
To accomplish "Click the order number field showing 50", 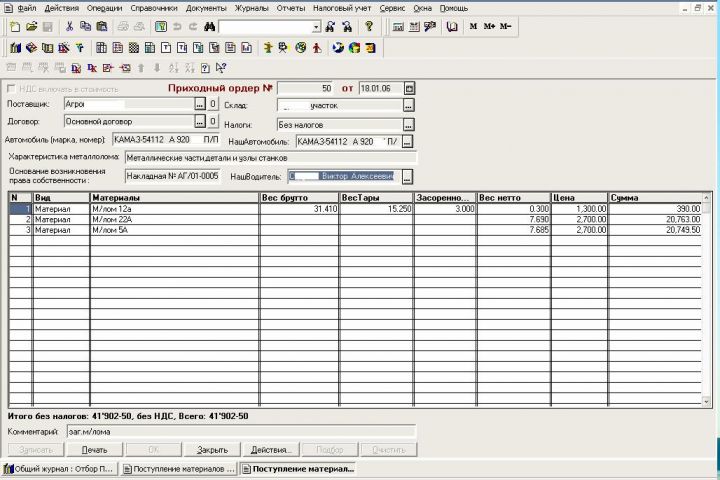I will point(305,88).
